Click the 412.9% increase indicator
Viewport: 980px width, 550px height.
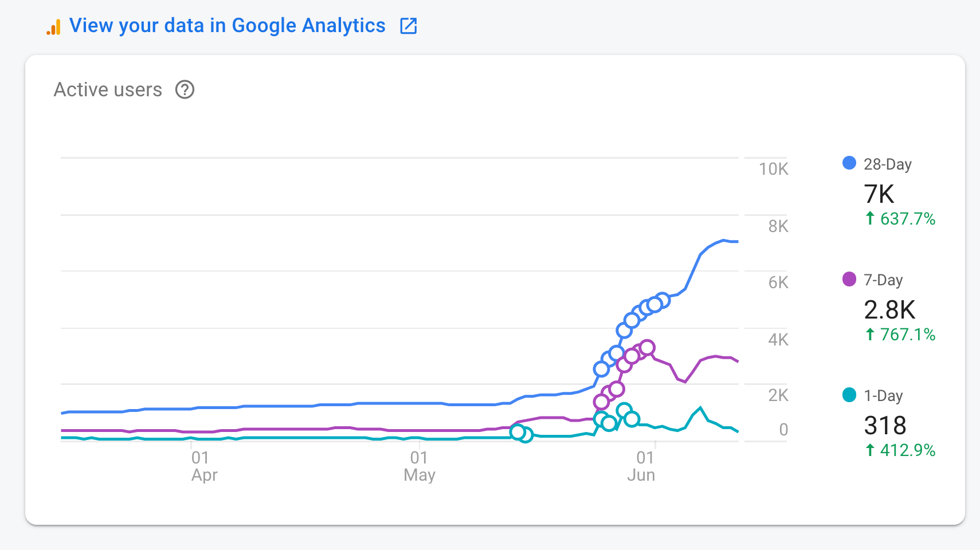900,450
